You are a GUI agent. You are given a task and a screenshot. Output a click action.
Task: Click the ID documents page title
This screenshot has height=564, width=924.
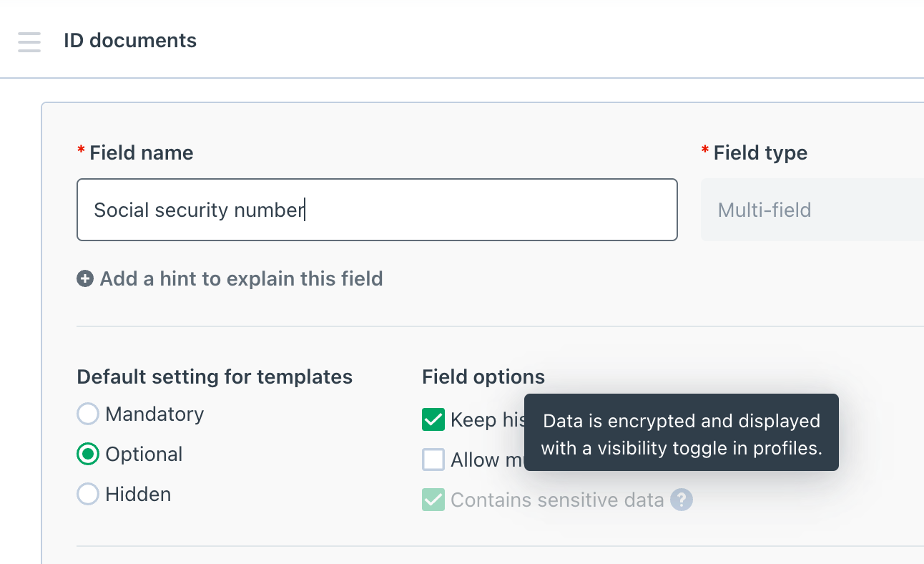pos(130,41)
